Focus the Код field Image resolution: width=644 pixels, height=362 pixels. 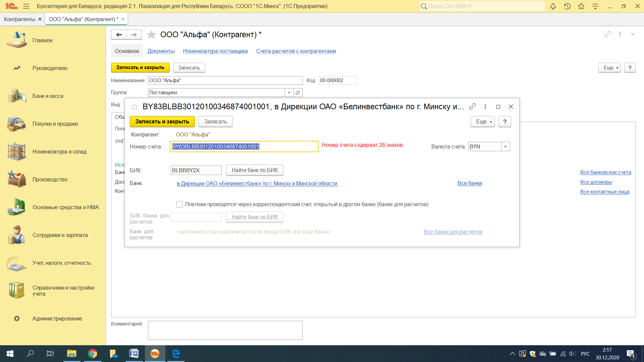(337, 80)
